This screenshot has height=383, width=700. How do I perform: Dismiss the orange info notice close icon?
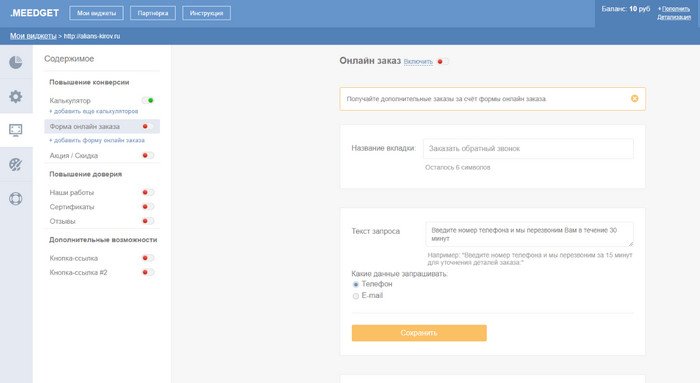[634, 99]
